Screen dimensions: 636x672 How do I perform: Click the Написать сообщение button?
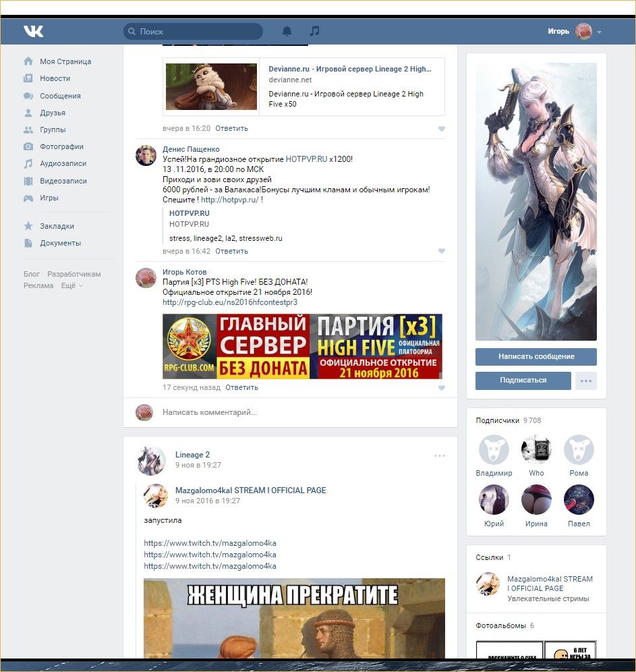536,356
